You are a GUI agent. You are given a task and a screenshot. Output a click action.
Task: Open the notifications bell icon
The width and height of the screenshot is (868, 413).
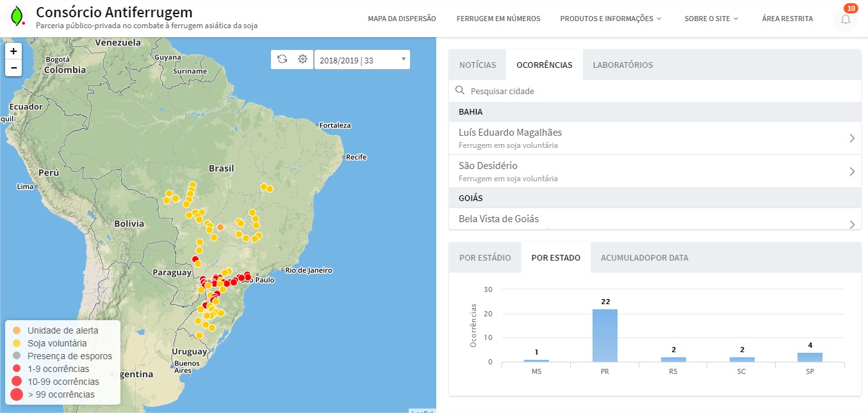point(845,19)
